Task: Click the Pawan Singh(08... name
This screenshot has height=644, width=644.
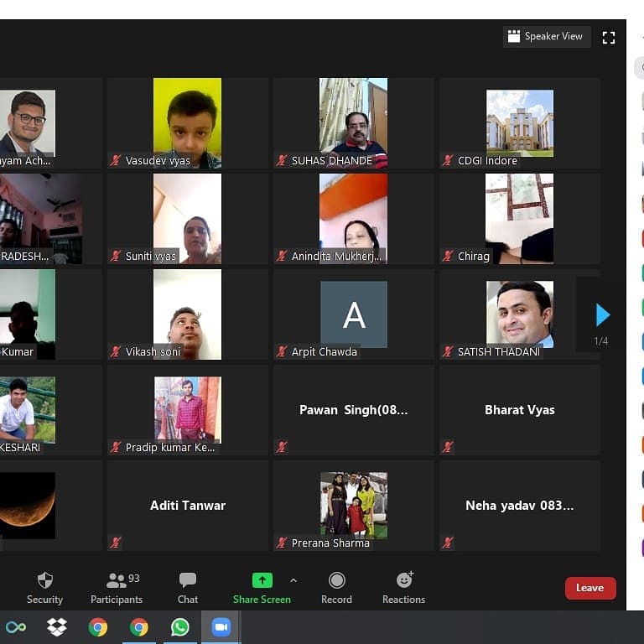Action: coord(354,410)
